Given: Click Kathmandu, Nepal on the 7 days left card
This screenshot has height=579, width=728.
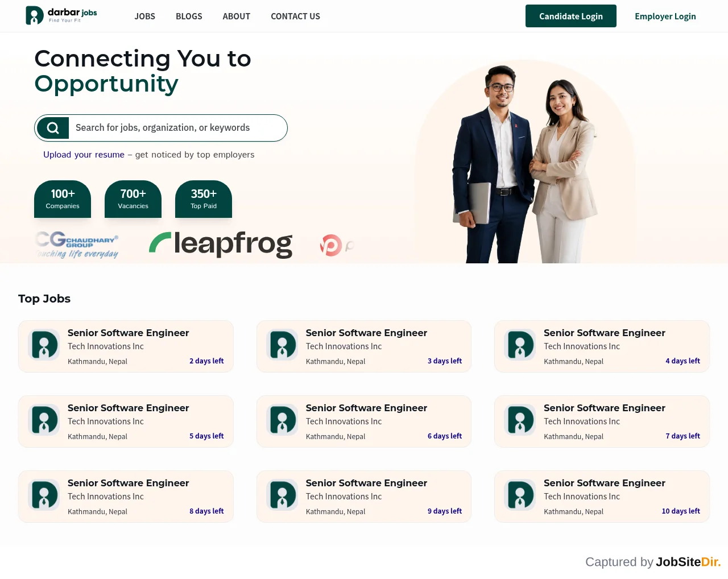Looking at the screenshot, I should pyautogui.click(x=573, y=437).
